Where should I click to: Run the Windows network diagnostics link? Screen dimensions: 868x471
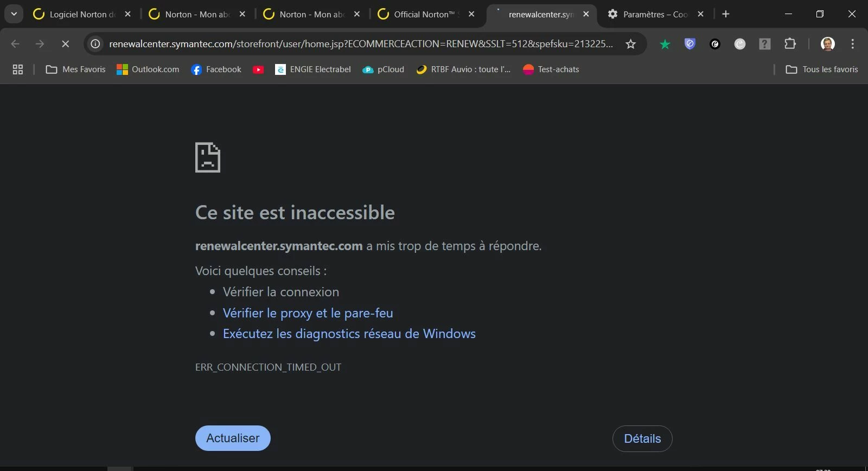[349, 334]
